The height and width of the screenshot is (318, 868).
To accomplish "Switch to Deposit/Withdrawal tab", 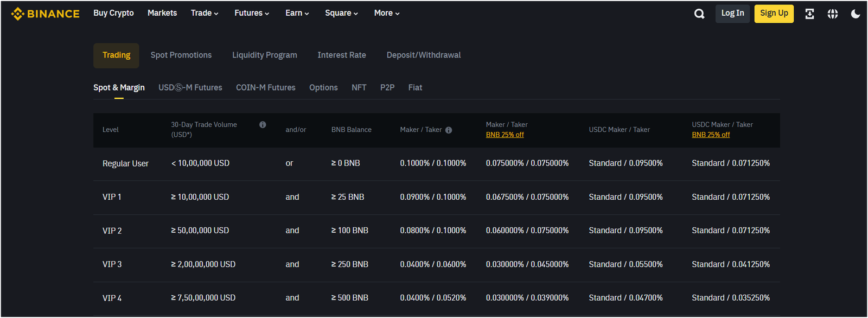I will (x=424, y=55).
